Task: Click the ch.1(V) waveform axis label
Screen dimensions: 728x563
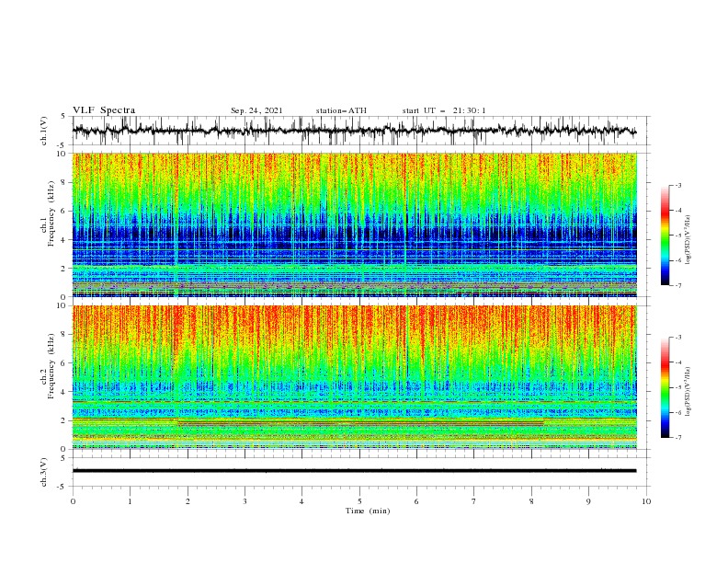Action: (44, 131)
